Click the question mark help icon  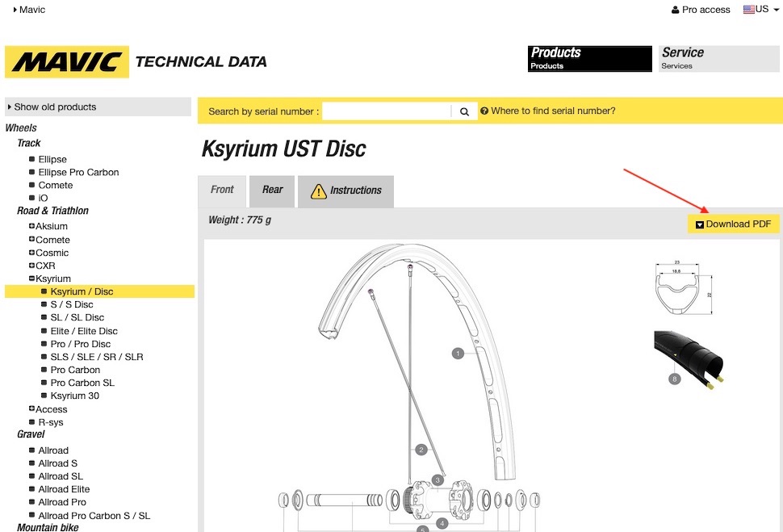coord(484,111)
